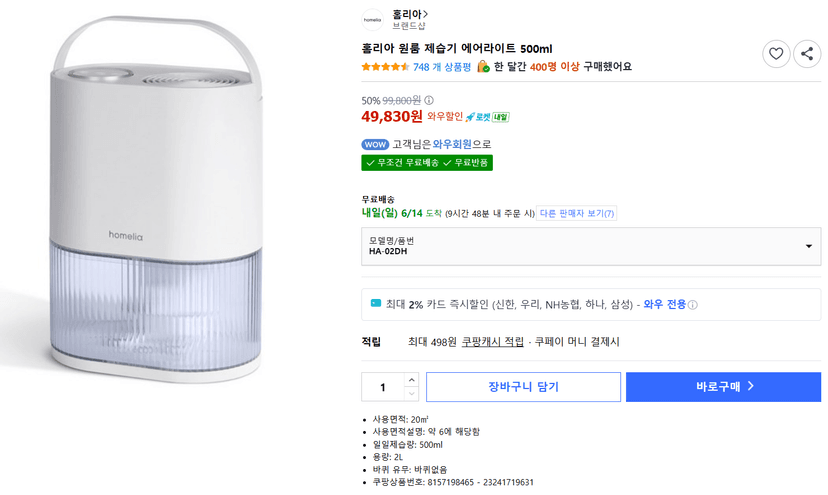This screenshot has width=828, height=495.
Task: Decrease quantity with down arrow
Action: click(x=411, y=394)
